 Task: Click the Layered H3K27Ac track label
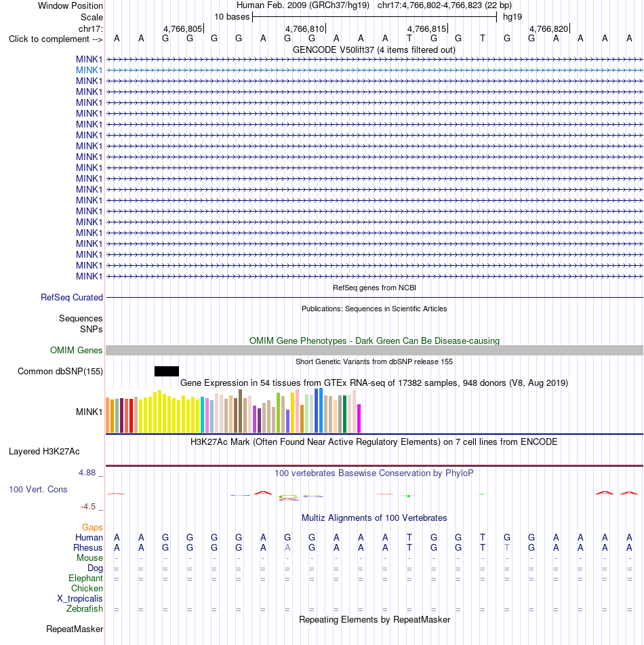44,452
